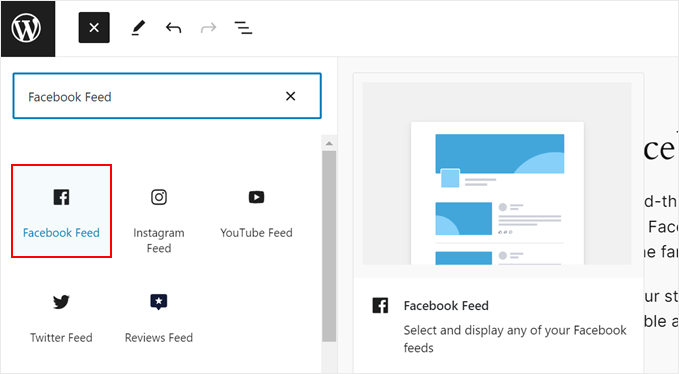Screen dimensions: 679x374
Task: Click the Facebook Feed title in preview
Action: point(446,306)
